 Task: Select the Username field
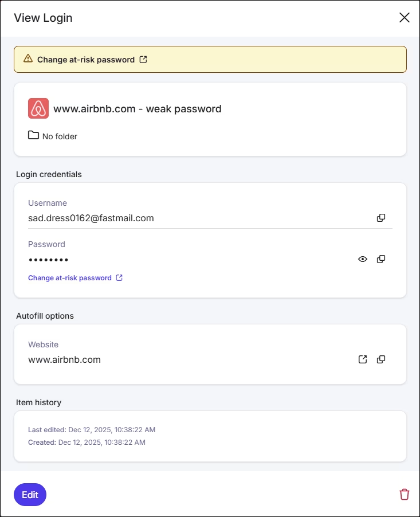pos(91,218)
